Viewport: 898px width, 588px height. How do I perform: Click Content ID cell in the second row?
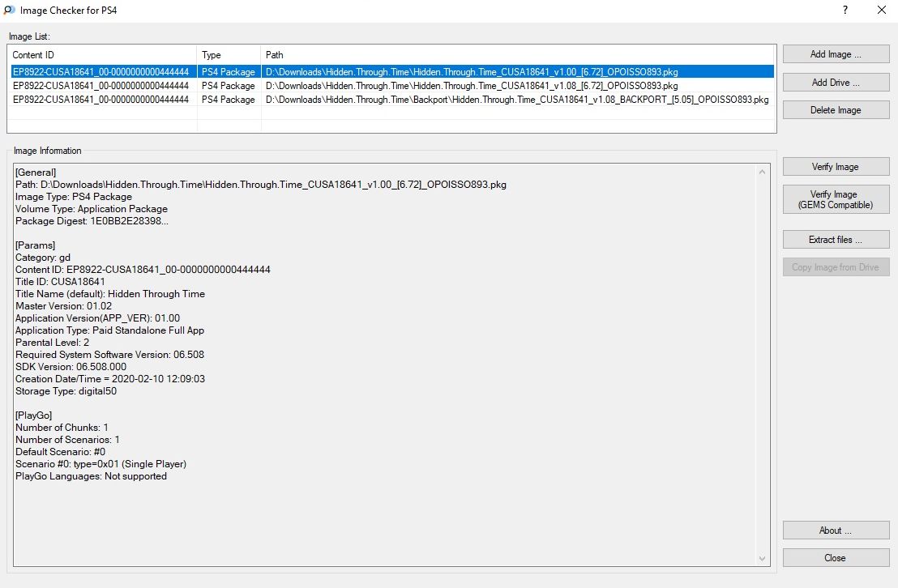100,86
